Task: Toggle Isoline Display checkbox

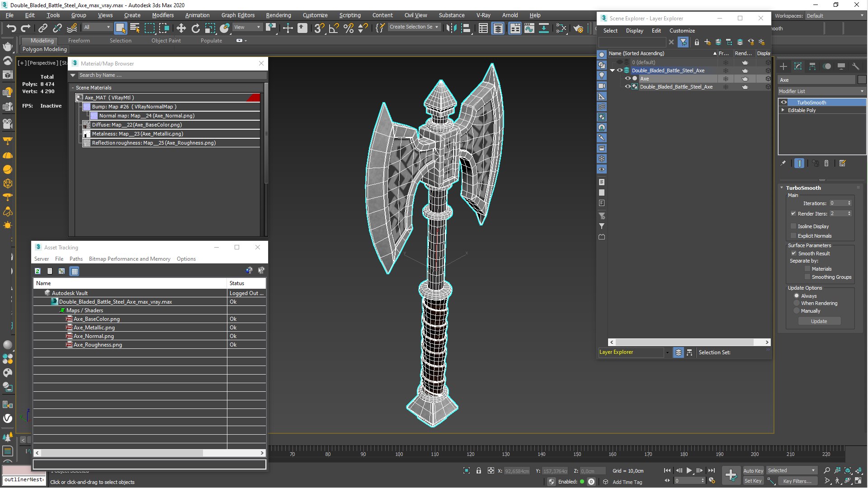Action: (x=793, y=226)
